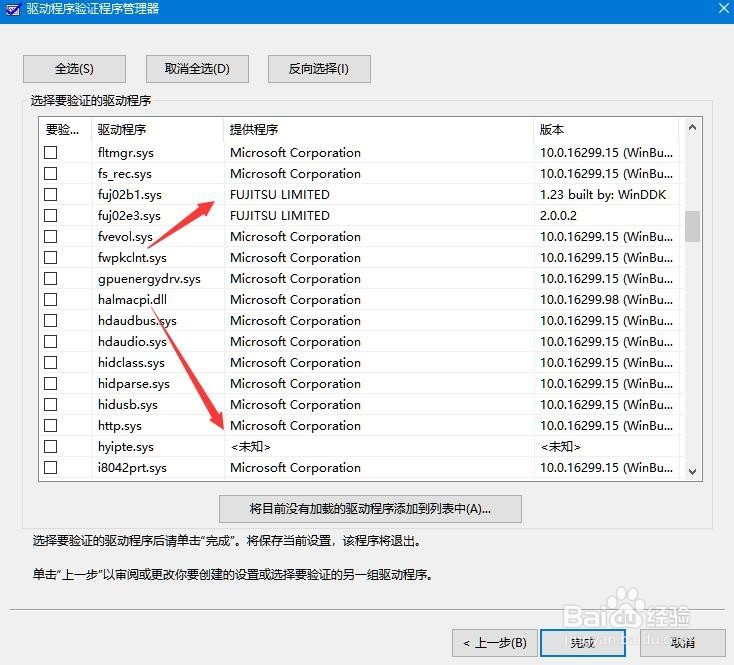Select the fvevol.sys driver name
Image resolution: width=734 pixels, height=665 pixels.
(x=125, y=237)
